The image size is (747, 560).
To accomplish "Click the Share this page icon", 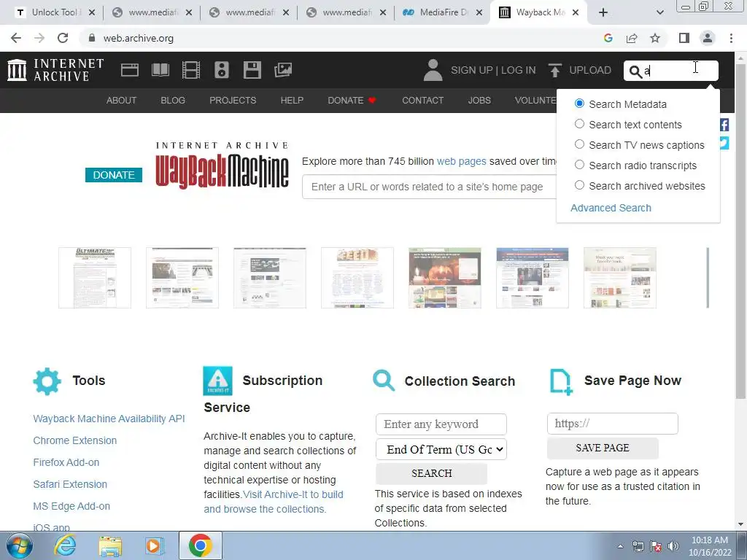I will (x=632, y=38).
